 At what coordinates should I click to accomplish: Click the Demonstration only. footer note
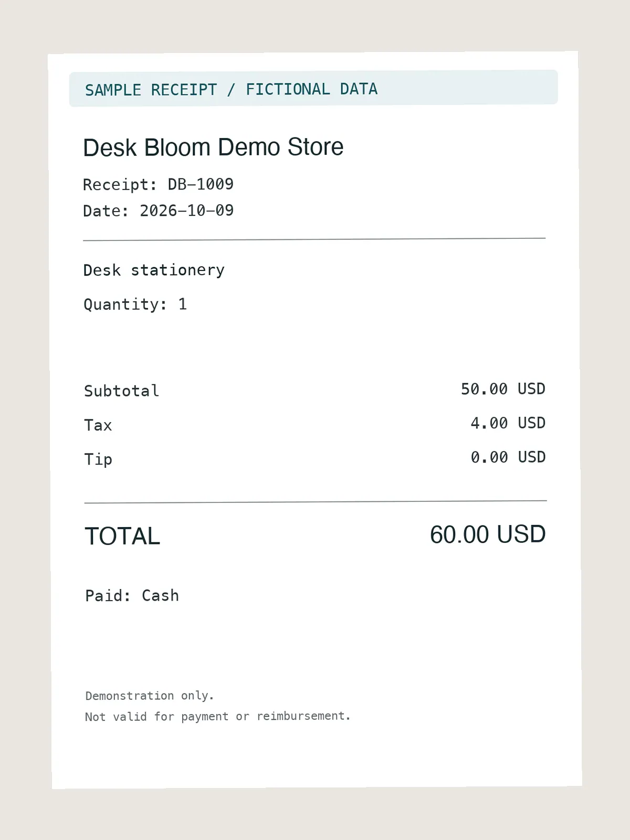[x=150, y=696]
